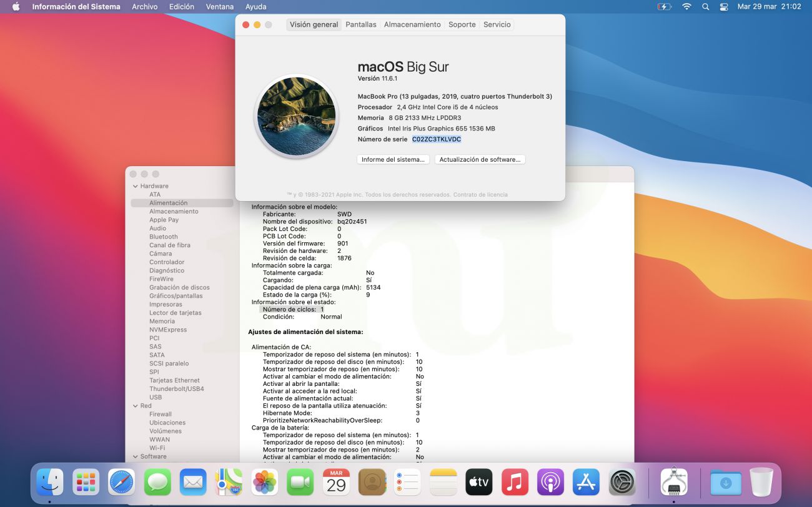
Task: Select Alimentación in sidebar
Action: point(182,203)
